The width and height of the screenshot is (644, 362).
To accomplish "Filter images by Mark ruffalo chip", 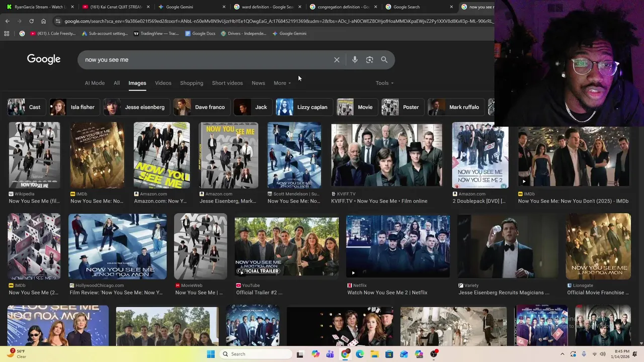I will (x=457, y=107).
